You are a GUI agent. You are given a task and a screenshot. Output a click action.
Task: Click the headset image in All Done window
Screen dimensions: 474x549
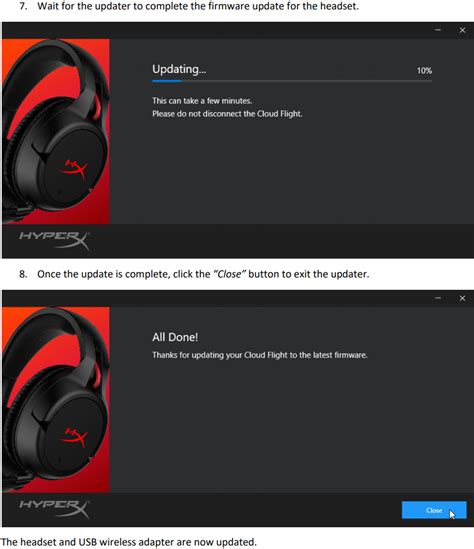pyautogui.click(x=56, y=399)
